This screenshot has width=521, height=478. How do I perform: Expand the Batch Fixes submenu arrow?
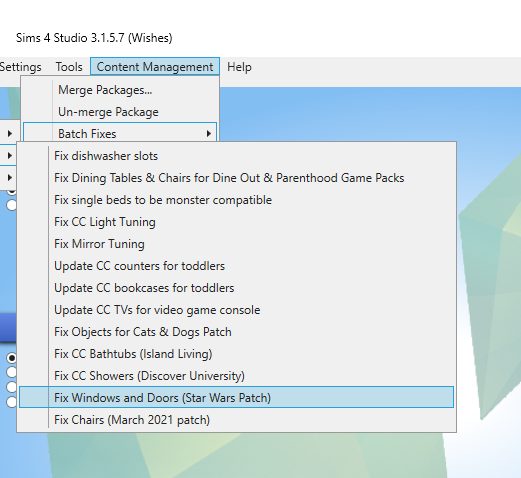(209, 134)
